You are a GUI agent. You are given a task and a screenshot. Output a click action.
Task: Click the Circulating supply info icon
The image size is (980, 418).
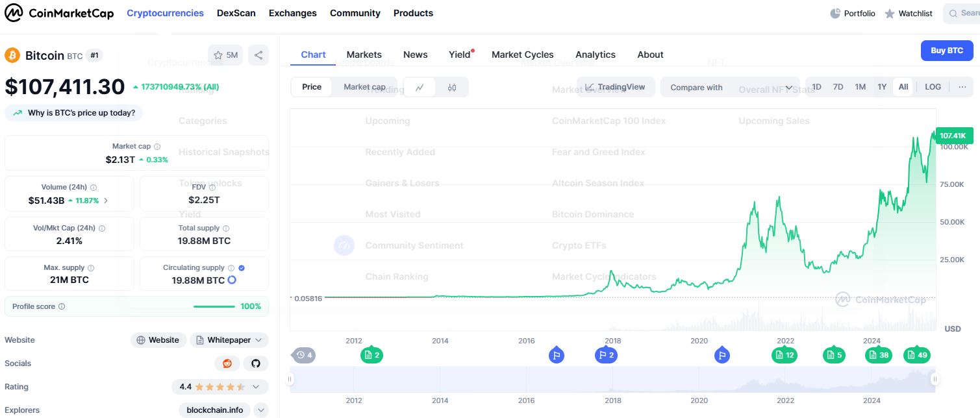coord(231,267)
